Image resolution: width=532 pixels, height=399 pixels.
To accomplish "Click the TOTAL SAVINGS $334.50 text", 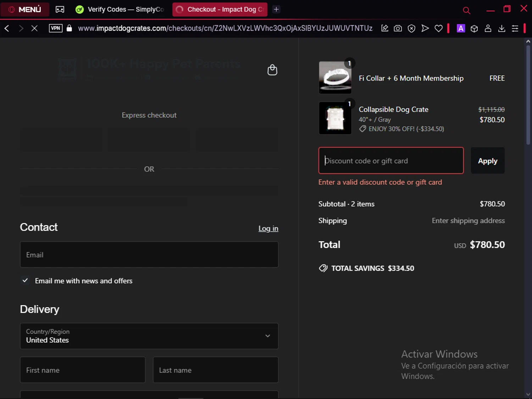I will click(372, 268).
